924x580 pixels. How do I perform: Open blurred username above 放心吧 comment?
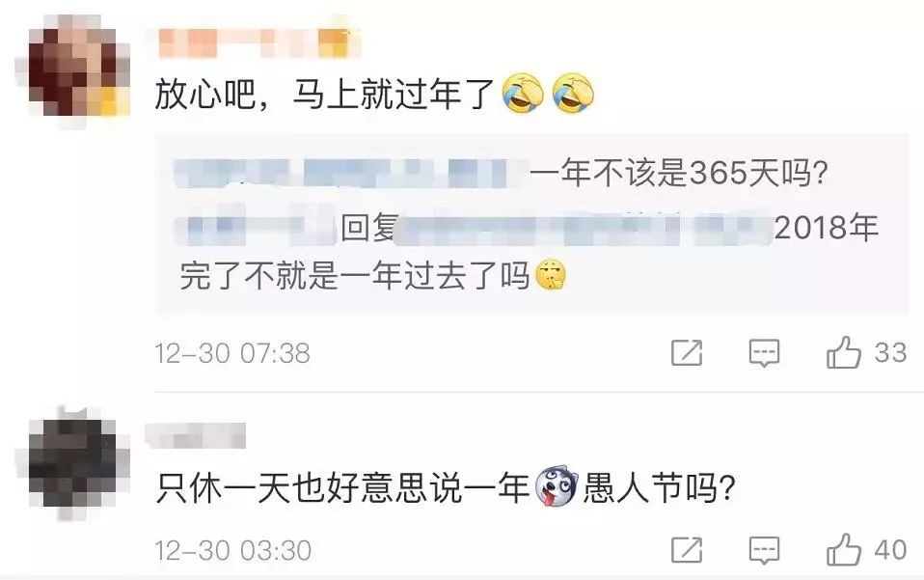[259, 42]
